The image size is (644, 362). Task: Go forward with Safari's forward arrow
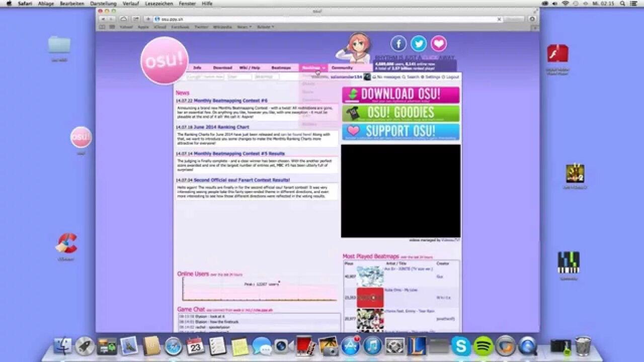click(x=111, y=19)
